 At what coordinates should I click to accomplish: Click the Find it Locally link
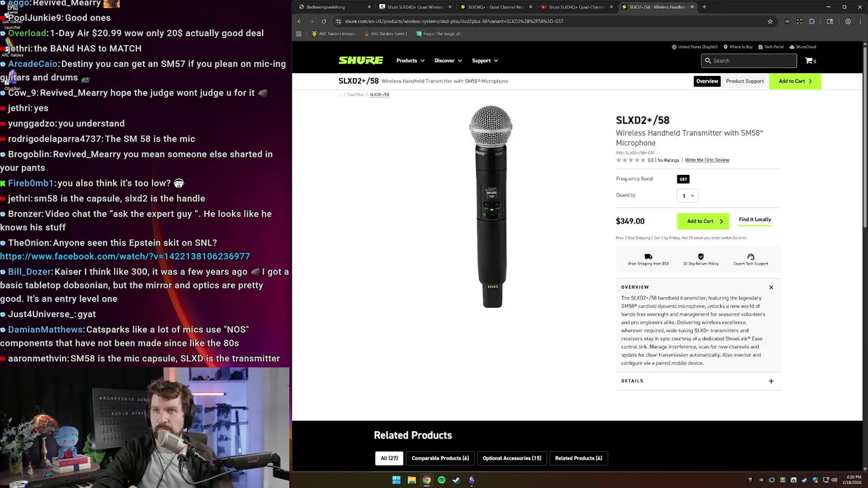coord(755,220)
